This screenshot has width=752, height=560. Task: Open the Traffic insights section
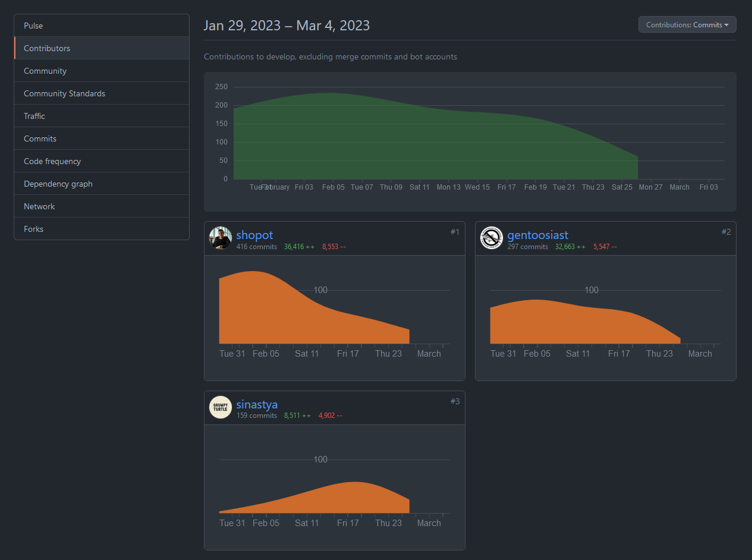(x=34, y=116)
